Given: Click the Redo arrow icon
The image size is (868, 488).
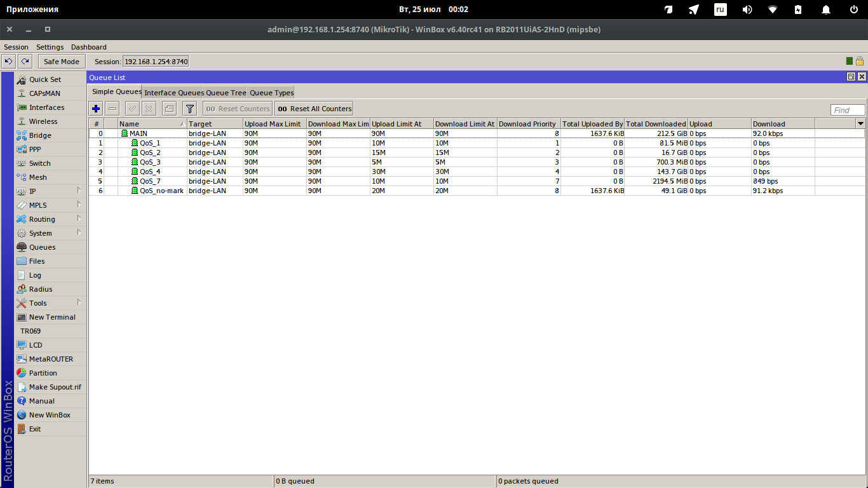Looking at the screenshot, I should click(25, 62).
